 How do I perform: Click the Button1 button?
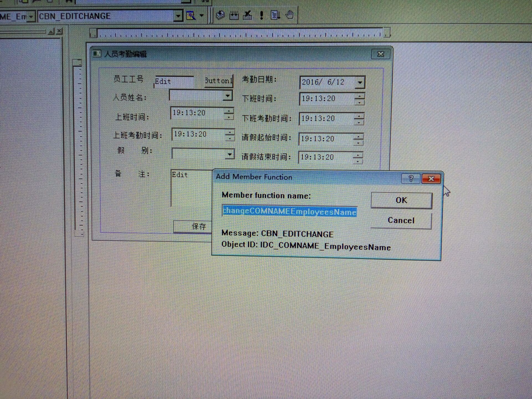click(x=219, y=81)
